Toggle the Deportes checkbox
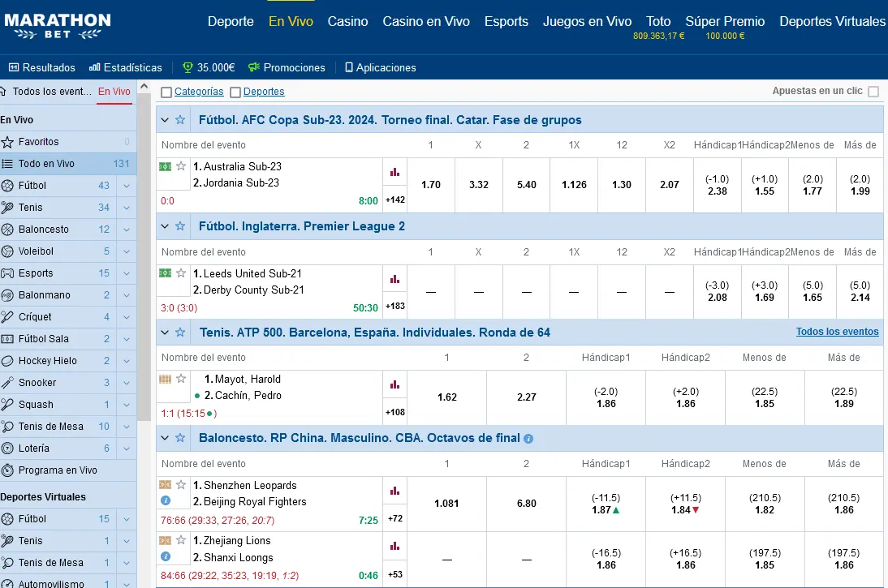 235,92
